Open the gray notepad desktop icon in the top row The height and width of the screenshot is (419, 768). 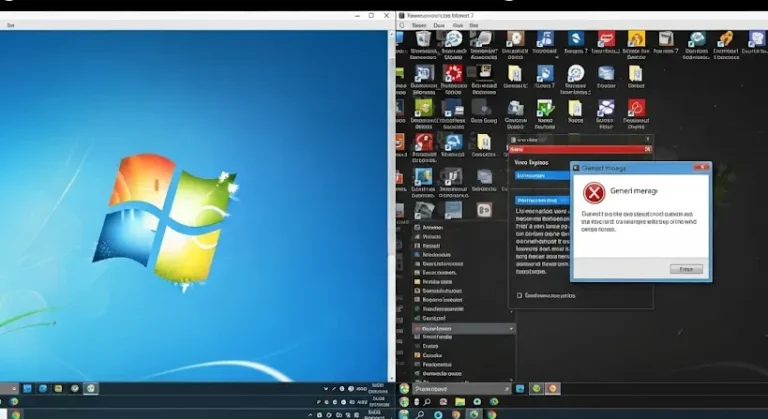click(666, 39)
